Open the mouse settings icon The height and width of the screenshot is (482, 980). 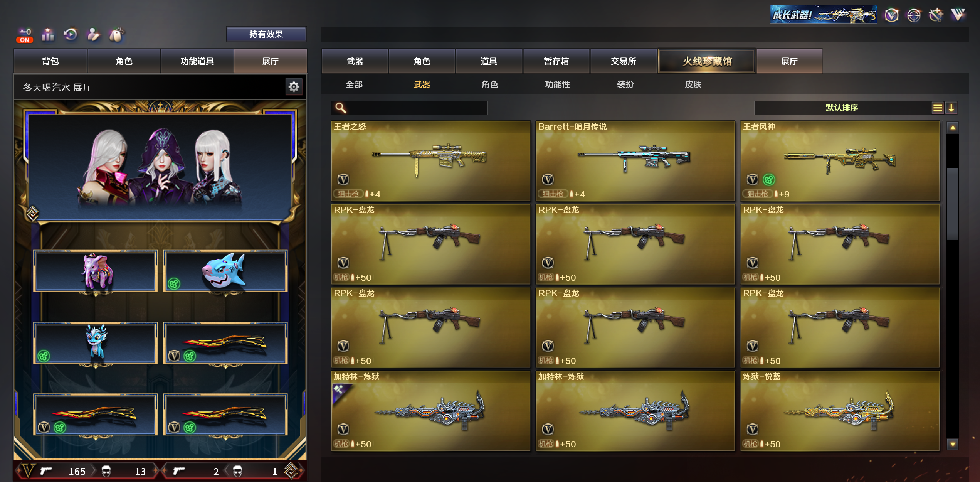pos(117,35)
